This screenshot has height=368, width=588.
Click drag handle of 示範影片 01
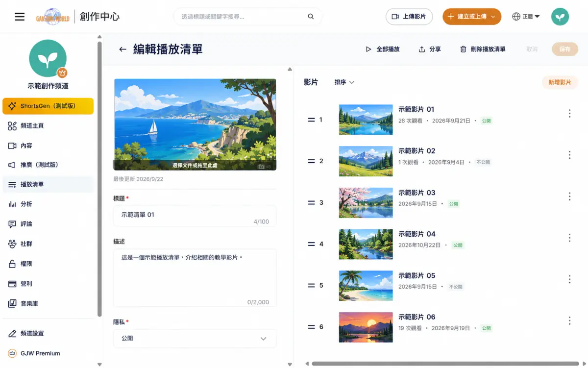[311, 120]
